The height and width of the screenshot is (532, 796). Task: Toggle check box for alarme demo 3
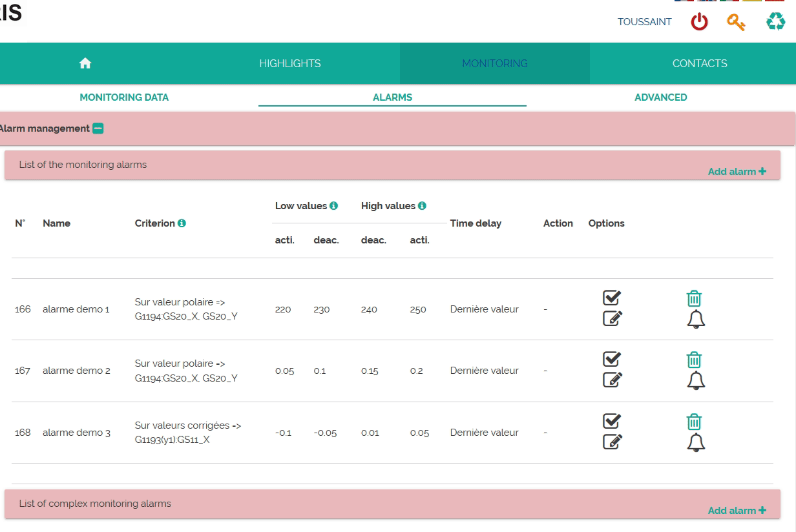tap(611, 421)
